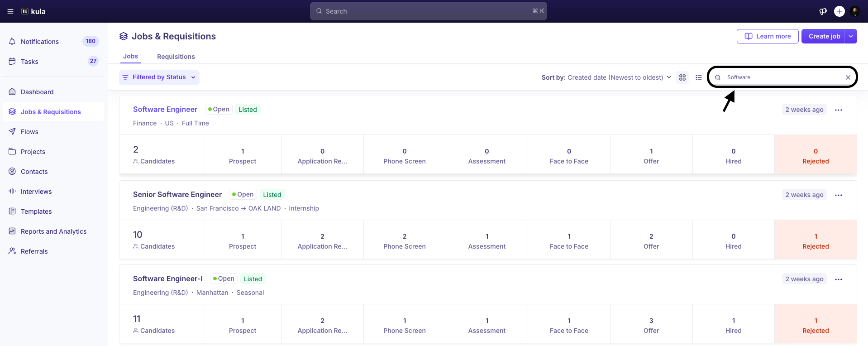The image size is (868, 346).
Task: Click the Tasks calendar icon
Action: point(12,61)
